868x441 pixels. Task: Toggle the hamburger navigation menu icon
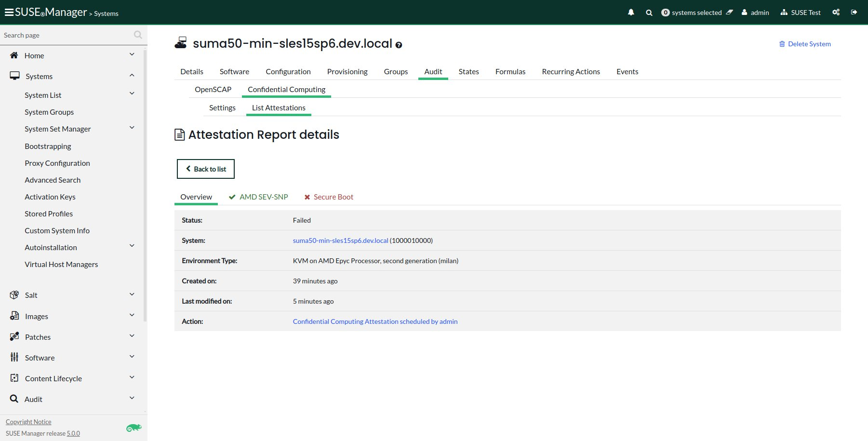point(9,13)
